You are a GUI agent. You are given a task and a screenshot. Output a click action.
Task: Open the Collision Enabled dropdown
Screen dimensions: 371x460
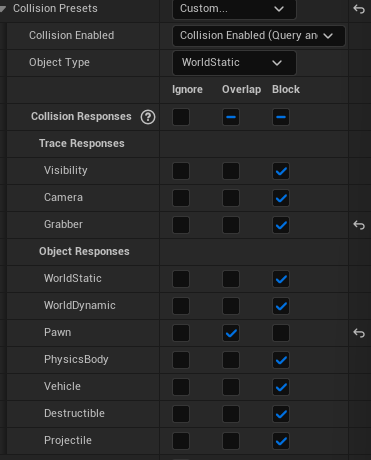click(x=259, y=36)
